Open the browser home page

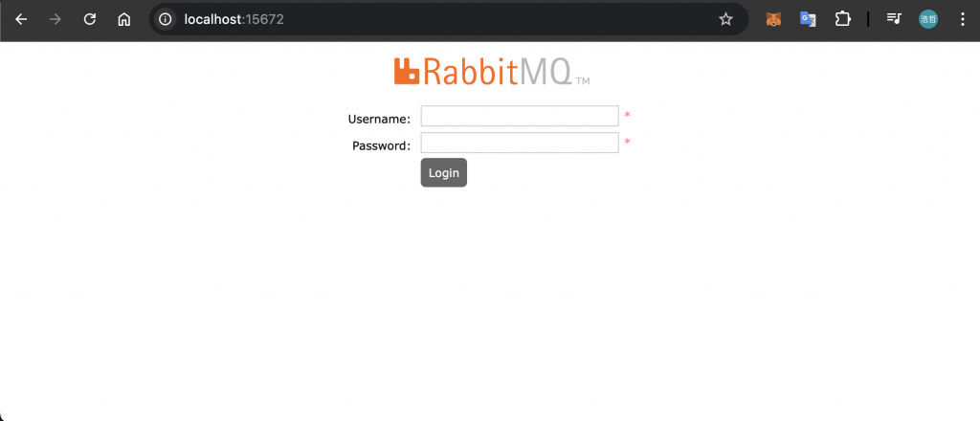pyautogui.click(x=124, y=19)
